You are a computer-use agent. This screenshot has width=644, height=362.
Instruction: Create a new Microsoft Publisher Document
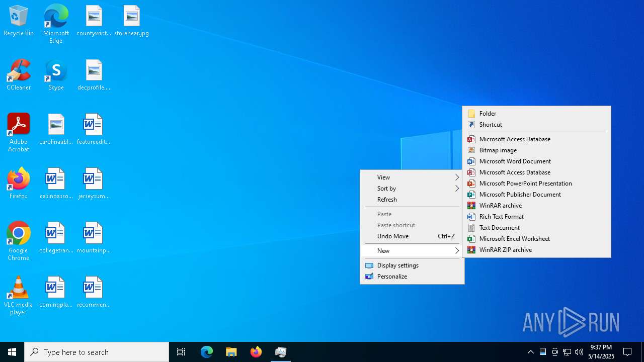(536, 194)
